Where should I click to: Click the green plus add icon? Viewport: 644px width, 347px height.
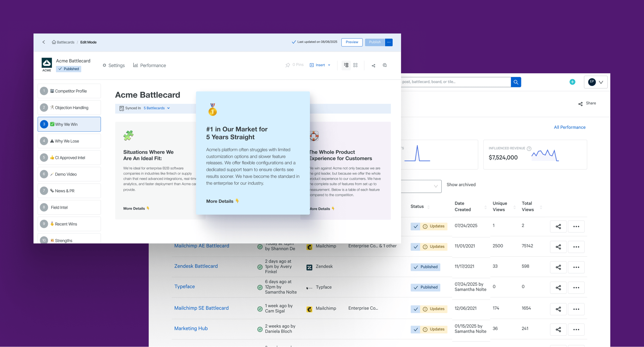(x=572, y=82)
